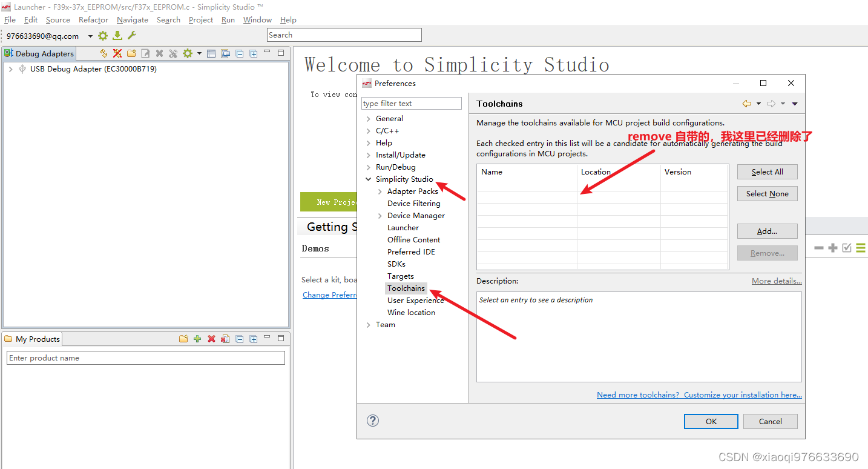
Task: Click the Add... toolchain button
Action: (x=768, y=231)
